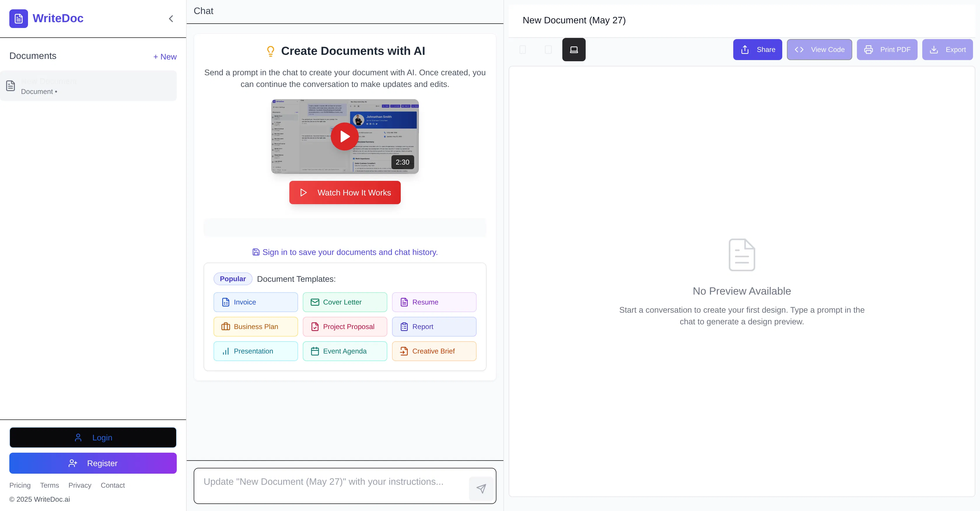Create a document with + New
Image resolution: width=980 pixels, height=511 pixels.
[x=165, y=56]
